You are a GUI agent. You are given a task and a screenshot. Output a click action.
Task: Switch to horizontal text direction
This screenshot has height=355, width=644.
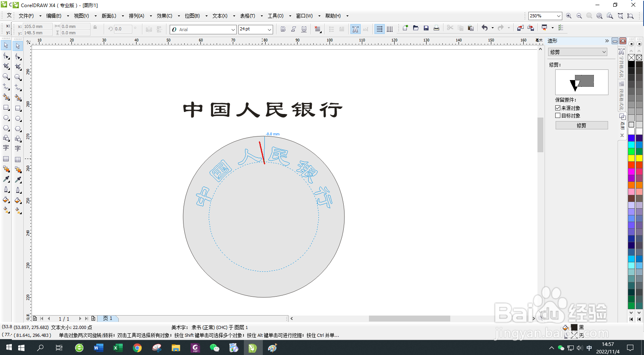tap(379, 29)
